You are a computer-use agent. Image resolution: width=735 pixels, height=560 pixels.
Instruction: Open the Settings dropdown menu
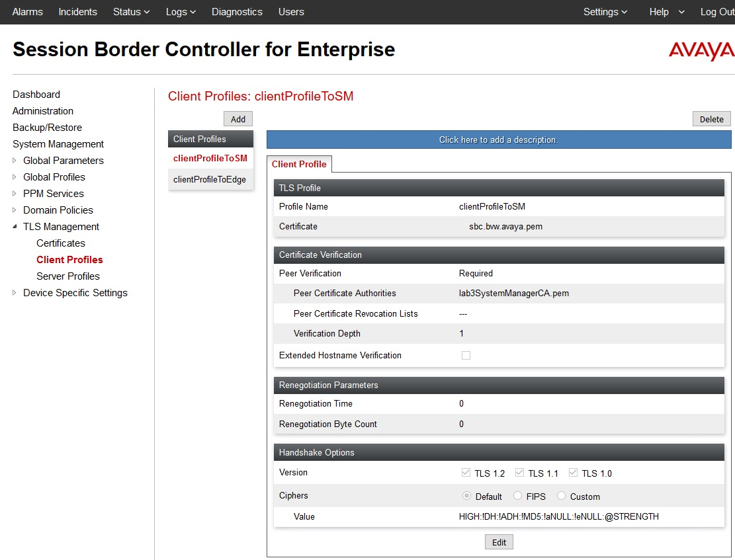click(x=605, y=12)
